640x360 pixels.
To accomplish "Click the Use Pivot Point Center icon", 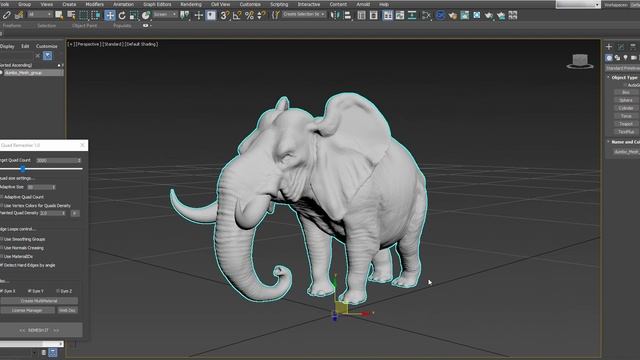I will pyautogui.click(x=185, y=16).
